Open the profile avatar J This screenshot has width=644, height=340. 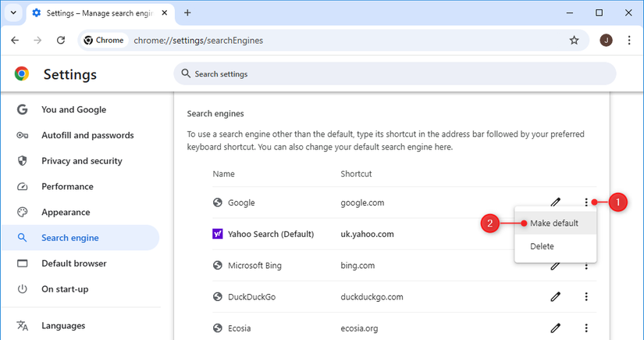(x=606, y=41)
